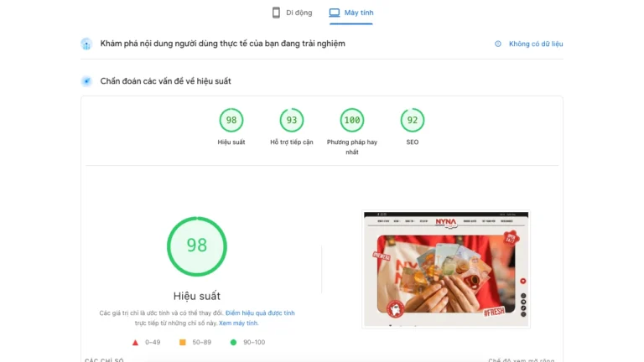This screenshot has height=362, width=644.
Task: Click the green circle 90–100 legend icon
Action: click(233, 342)
